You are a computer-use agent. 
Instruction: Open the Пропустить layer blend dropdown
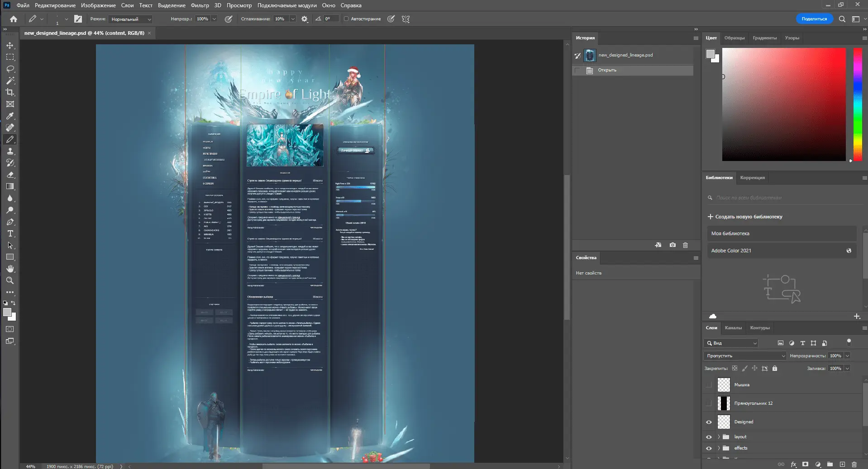744,356
